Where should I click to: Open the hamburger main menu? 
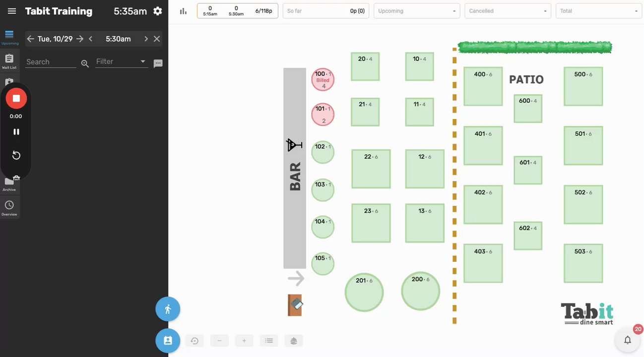point(12,11)
